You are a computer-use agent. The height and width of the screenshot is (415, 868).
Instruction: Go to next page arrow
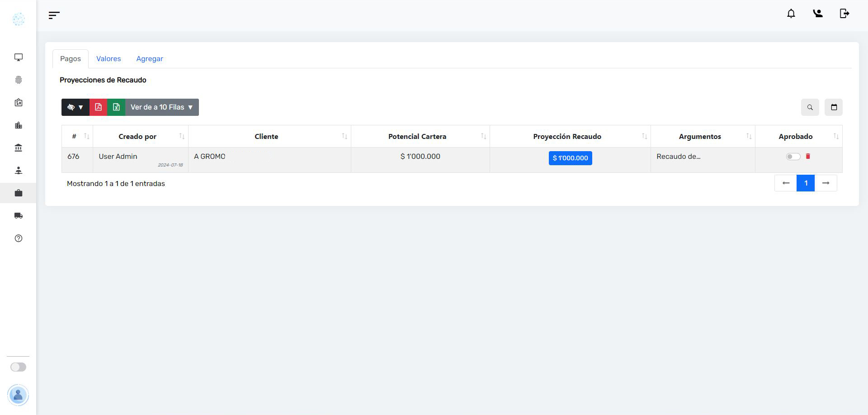point(826,183)
